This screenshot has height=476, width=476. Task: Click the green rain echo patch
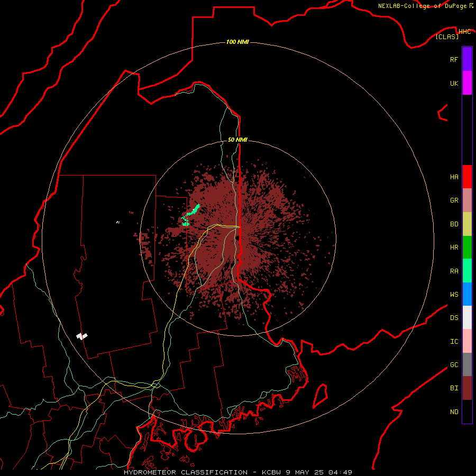pyautogui.click(x=190, y=214)
